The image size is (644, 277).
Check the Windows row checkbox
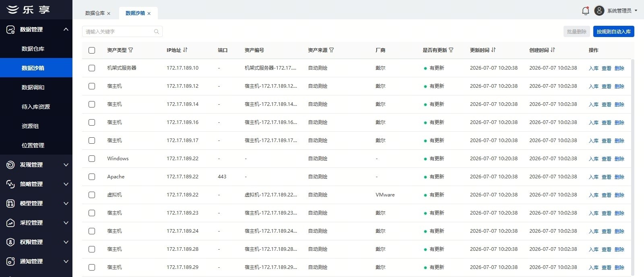(x=92, y=159)
